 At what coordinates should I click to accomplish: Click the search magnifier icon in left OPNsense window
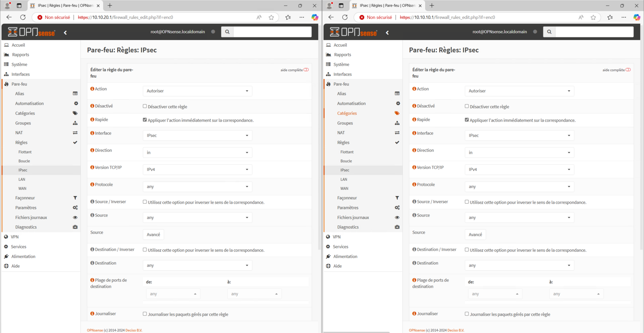[227, 32]
